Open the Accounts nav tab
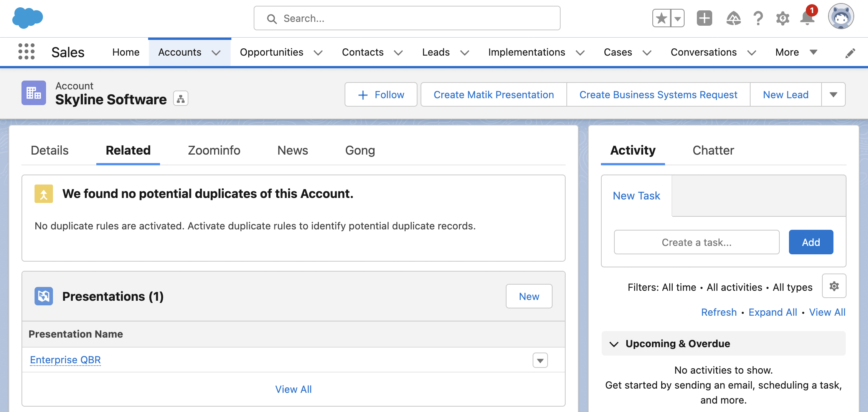Screen dimensions: 868x412 (x=180, y=52)
